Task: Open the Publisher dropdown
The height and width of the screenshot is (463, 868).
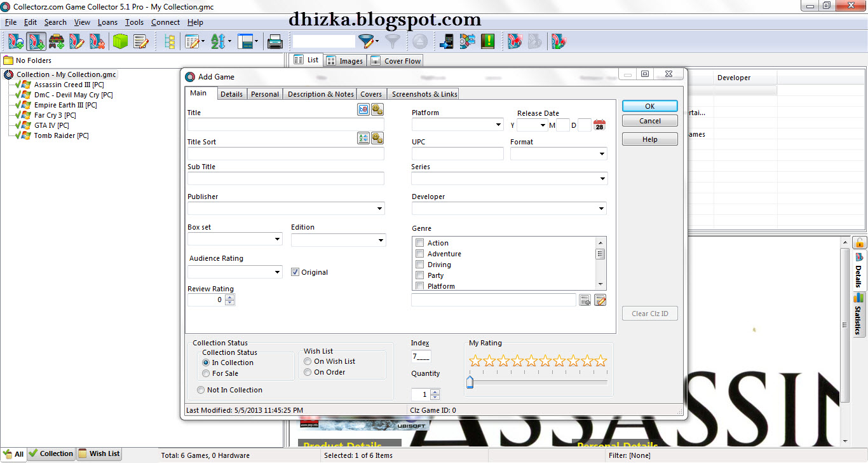Action: (x=380, y=209)
